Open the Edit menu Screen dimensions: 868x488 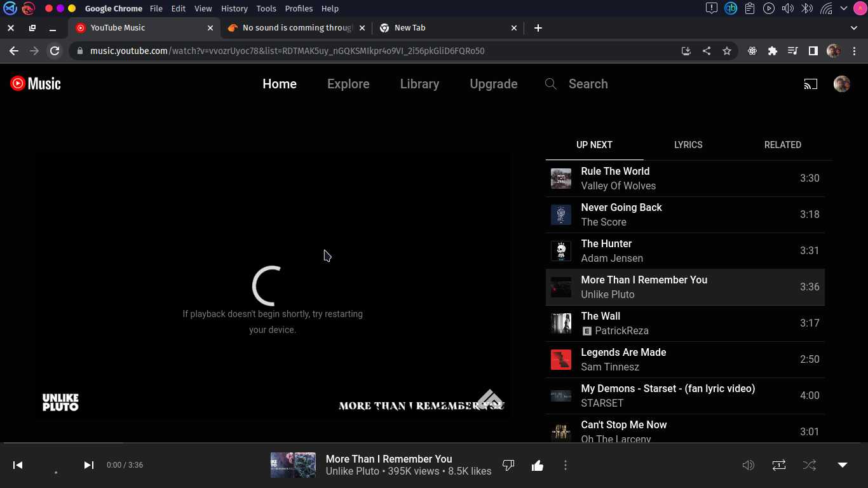[179, 9]
